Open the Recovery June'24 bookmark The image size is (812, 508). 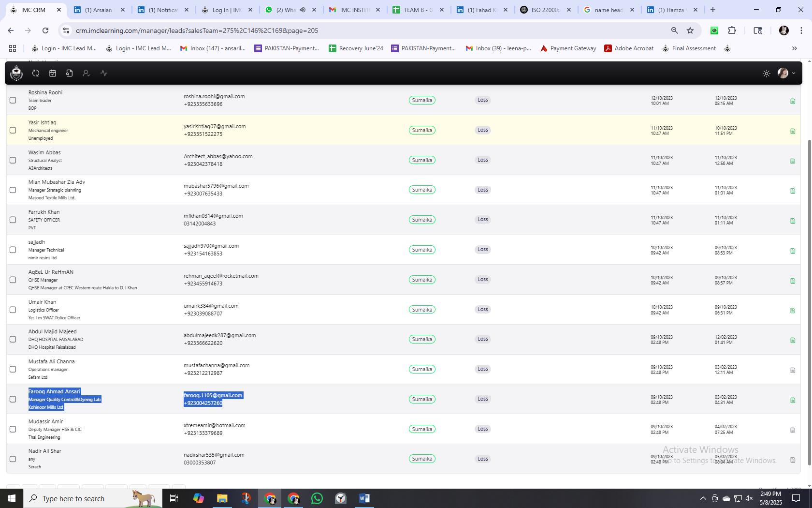(x=356, y=48)
